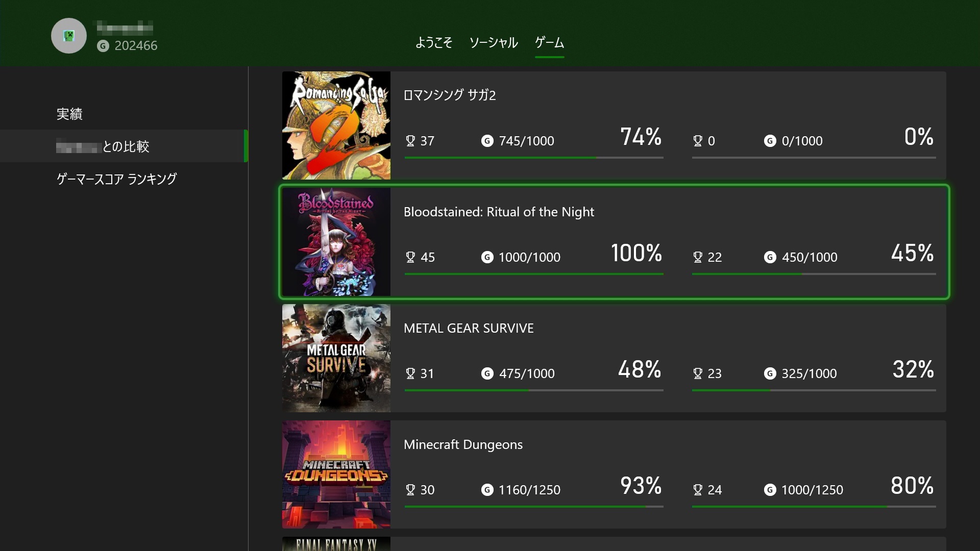
Task: Open the ロマンシング サガ2 cover art
Action: (336, 126)
